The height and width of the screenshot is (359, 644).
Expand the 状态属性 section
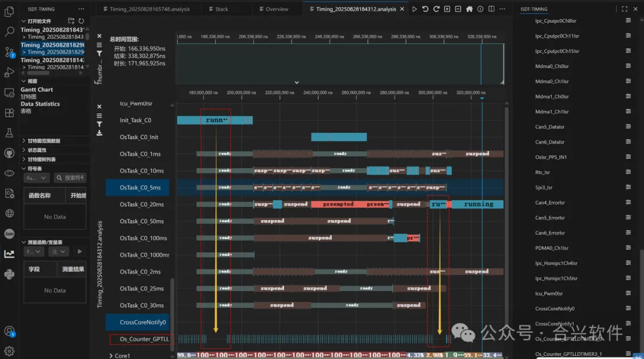(24, 150)
